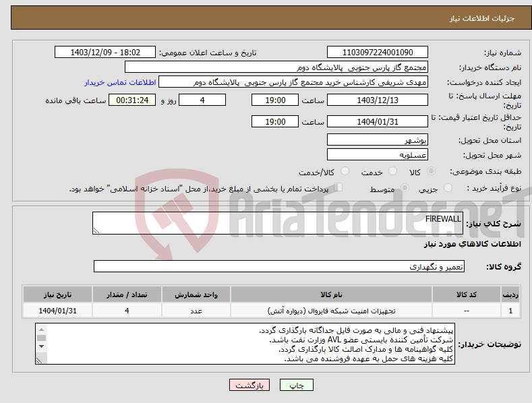Image resolution: width=532 pixels, height=403 pixels.
Task: Click the description box resize handle
Action: click(x=96, y=230)
